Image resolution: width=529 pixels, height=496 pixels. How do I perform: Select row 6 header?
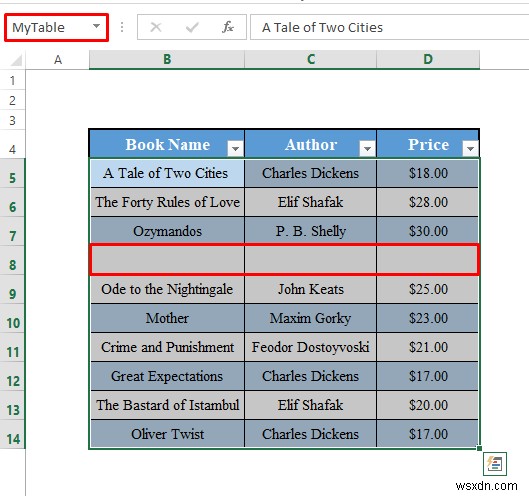pyautogui.click(x=12, y=202)
